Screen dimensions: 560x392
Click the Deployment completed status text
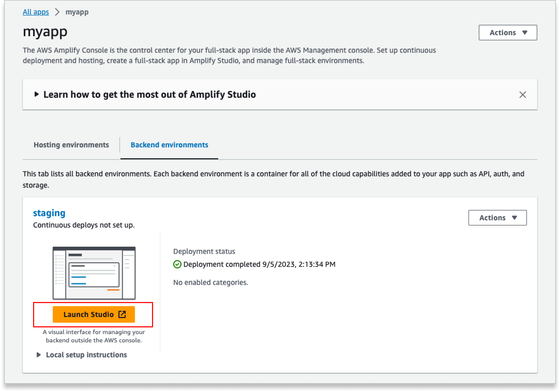coord(259,264)
